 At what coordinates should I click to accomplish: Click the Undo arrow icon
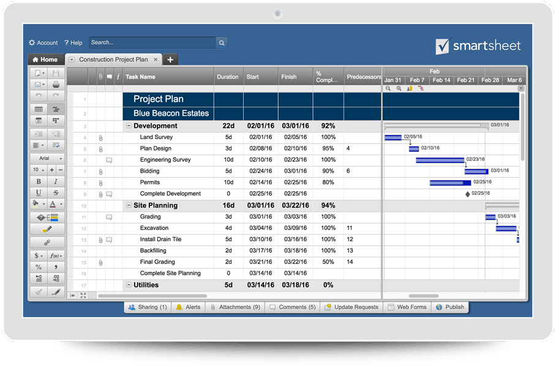click(x=39, y=96)
